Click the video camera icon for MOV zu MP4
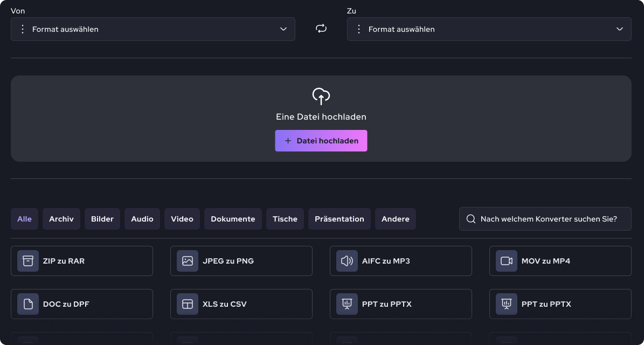This screenshot has height=345, width=644. pos(507,261)
